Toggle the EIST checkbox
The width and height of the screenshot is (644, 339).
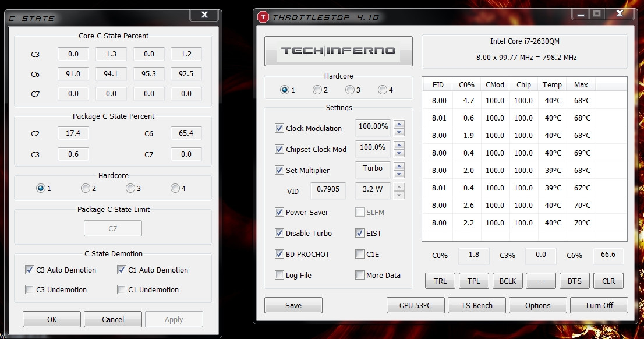(360, 233)
